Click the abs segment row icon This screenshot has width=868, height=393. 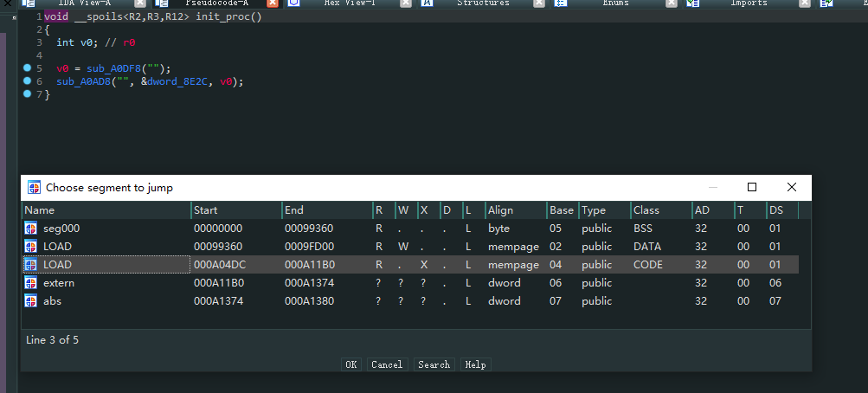point(31,301)
